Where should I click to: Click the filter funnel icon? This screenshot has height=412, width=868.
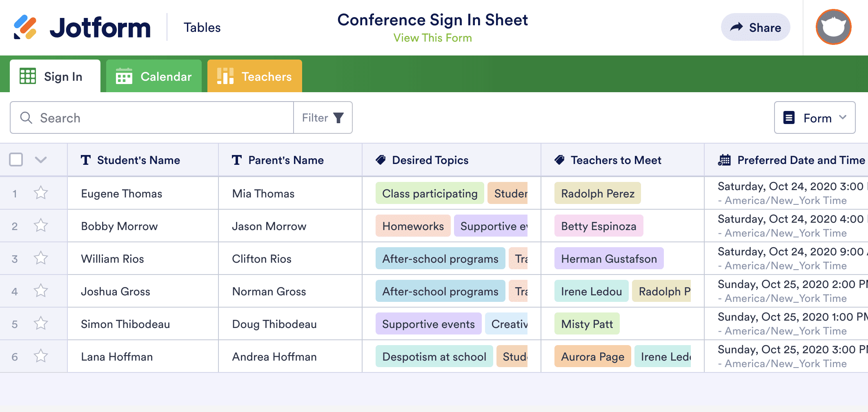click(338, 118)
